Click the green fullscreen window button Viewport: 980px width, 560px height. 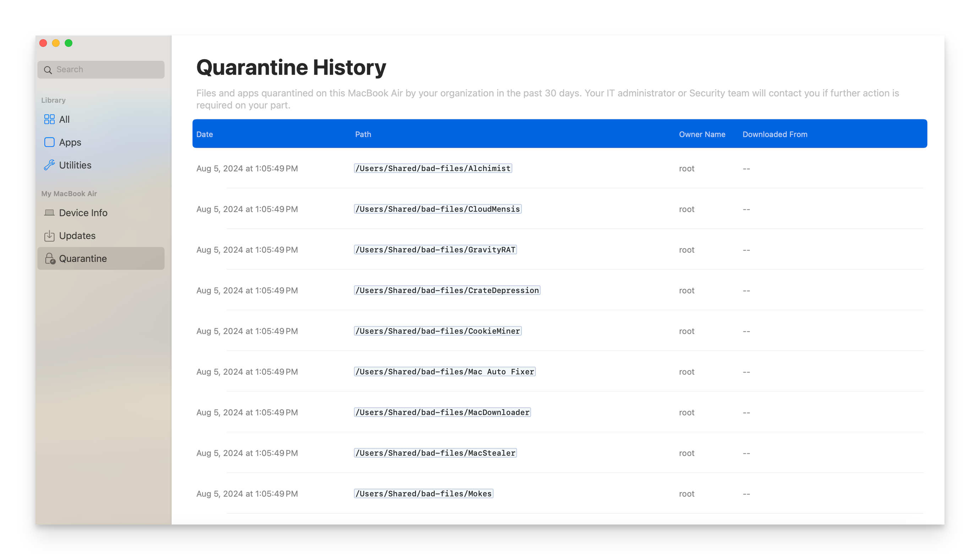point(69,43)
